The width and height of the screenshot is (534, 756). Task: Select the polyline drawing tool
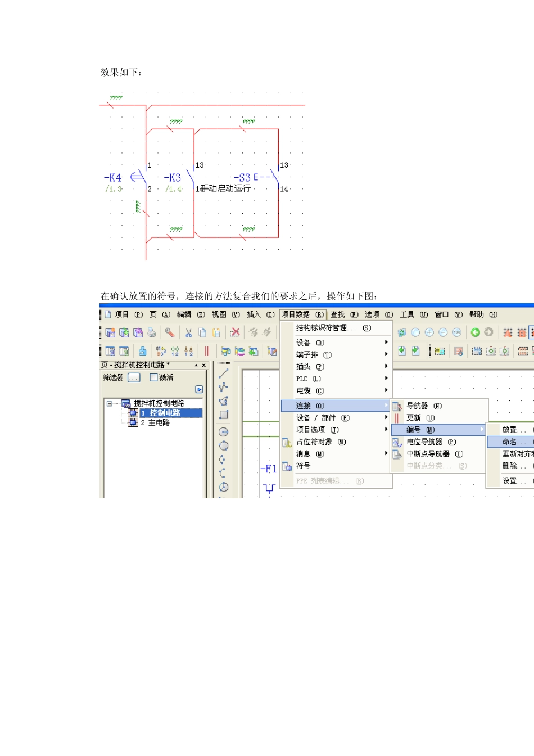click(x=223, y=387)
